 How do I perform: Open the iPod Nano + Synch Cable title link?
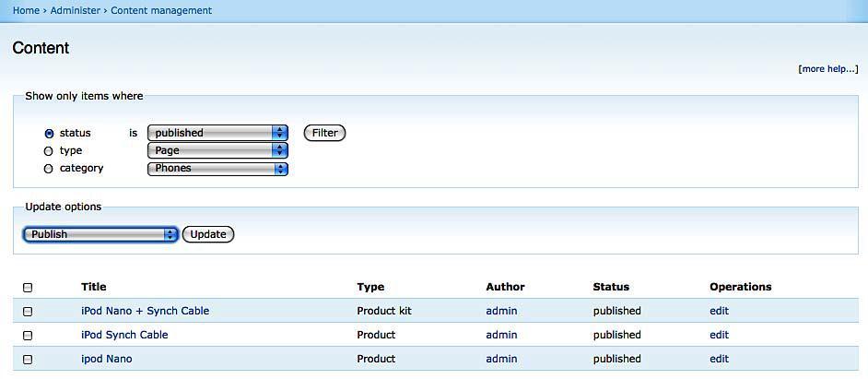pos(145,311)
